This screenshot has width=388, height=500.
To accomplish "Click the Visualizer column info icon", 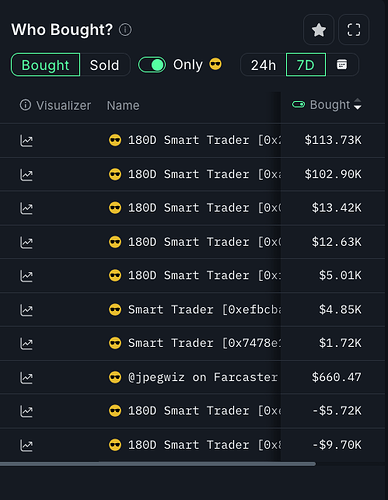I will (x=25, y=105).
